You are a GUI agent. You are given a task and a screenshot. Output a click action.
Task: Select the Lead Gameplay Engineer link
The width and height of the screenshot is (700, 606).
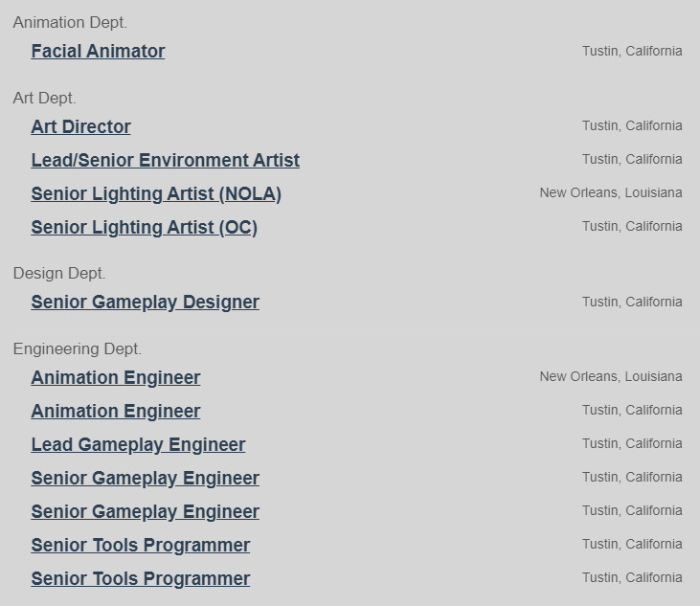point(138,444)
